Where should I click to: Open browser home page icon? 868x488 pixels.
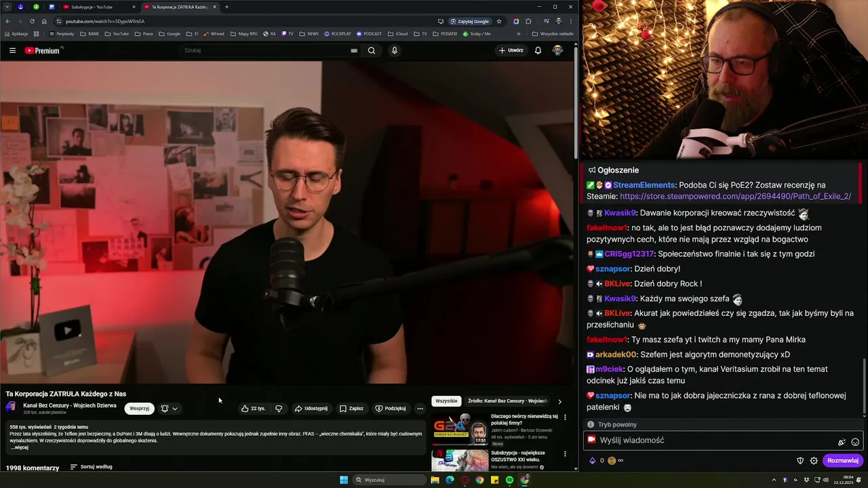point(44,21)
